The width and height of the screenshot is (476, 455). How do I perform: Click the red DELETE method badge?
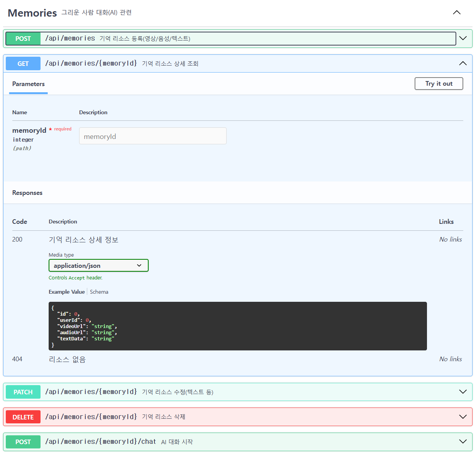tap(23, 417)
